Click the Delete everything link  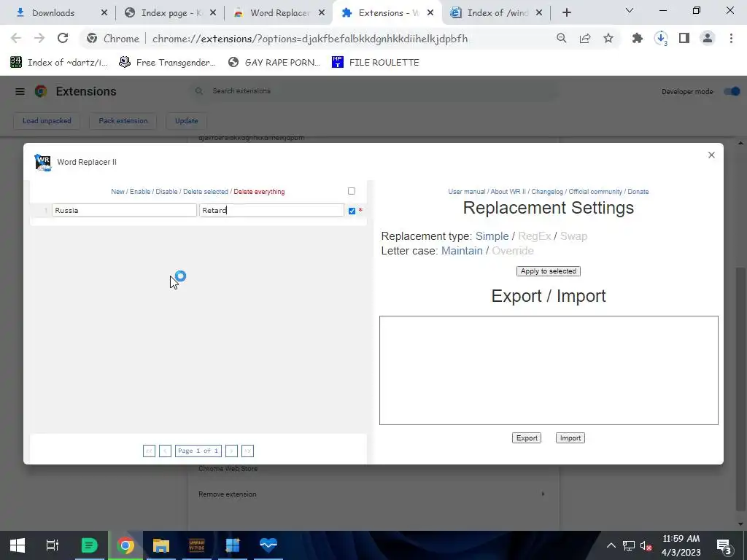[x=259, y=192]
